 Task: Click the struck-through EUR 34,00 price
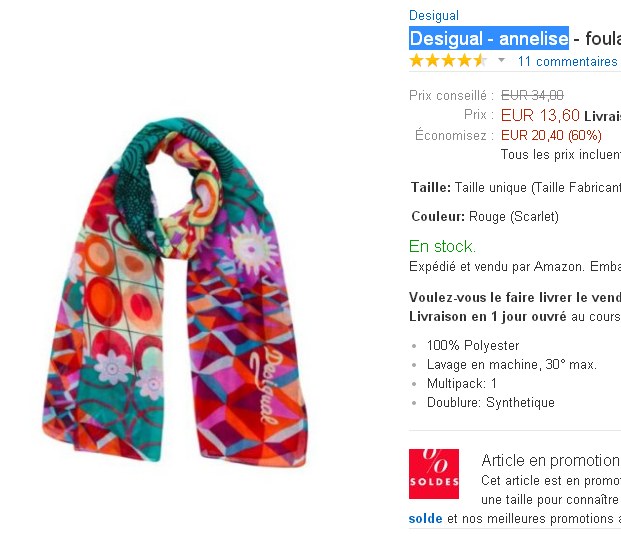pyautogui.click(x=532, y=95)
